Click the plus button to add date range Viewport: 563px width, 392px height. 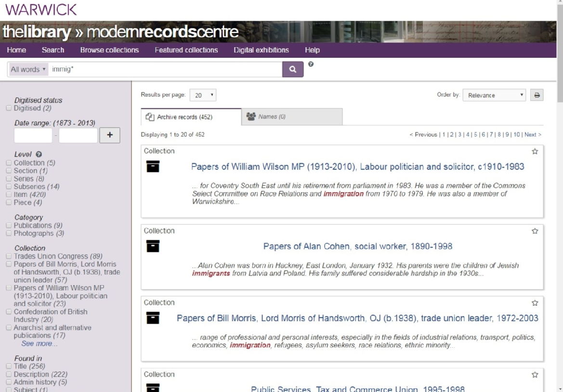pyautogui.click(x=110, y=135)
